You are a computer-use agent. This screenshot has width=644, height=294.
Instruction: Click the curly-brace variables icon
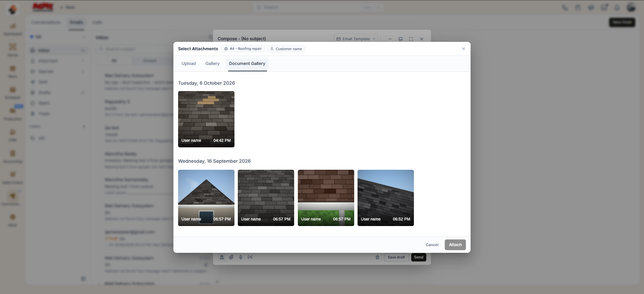(x=250, y=257)
